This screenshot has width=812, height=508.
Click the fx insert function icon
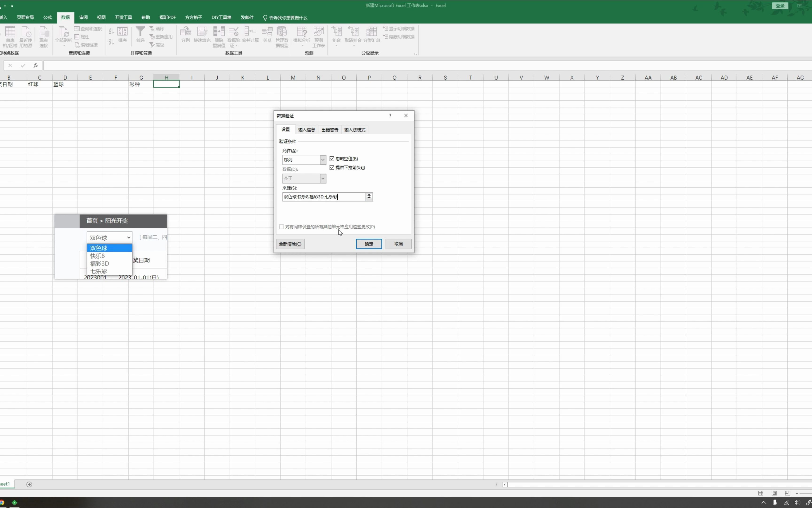pos(35,66)
